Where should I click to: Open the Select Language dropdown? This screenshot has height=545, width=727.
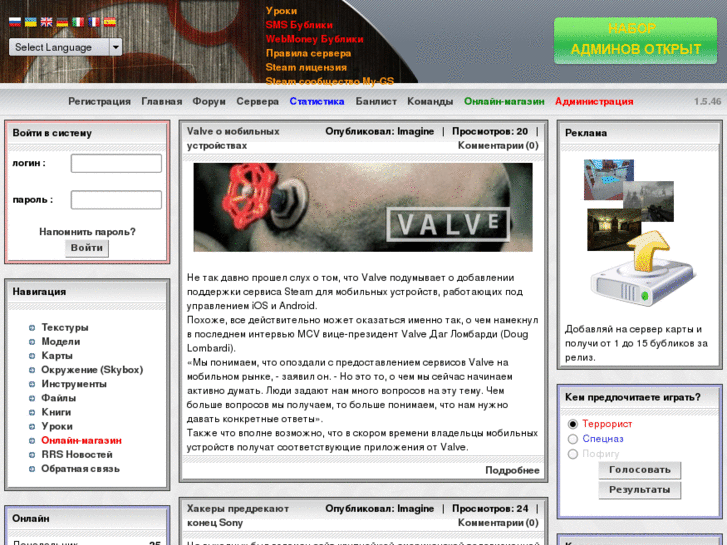(x=65, y=47)
